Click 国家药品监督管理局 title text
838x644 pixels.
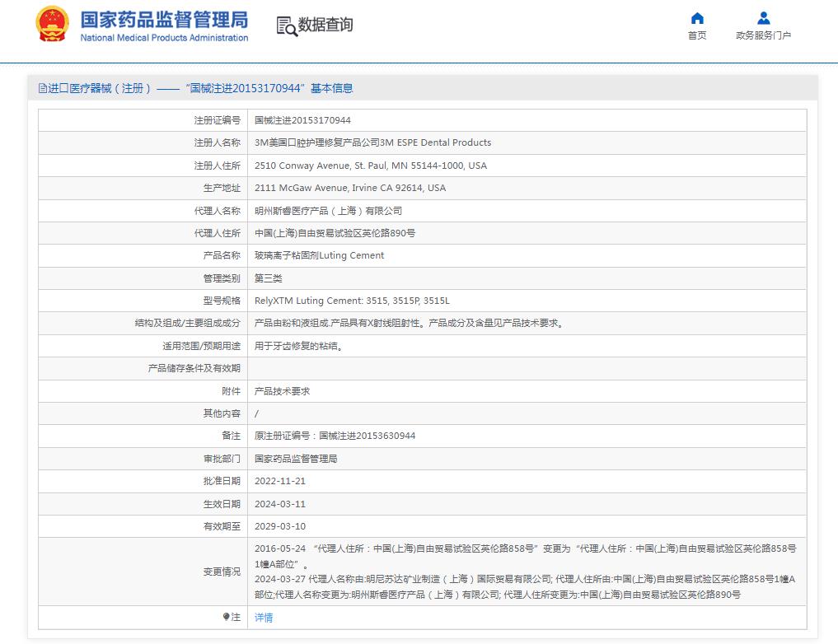(164, 20)
